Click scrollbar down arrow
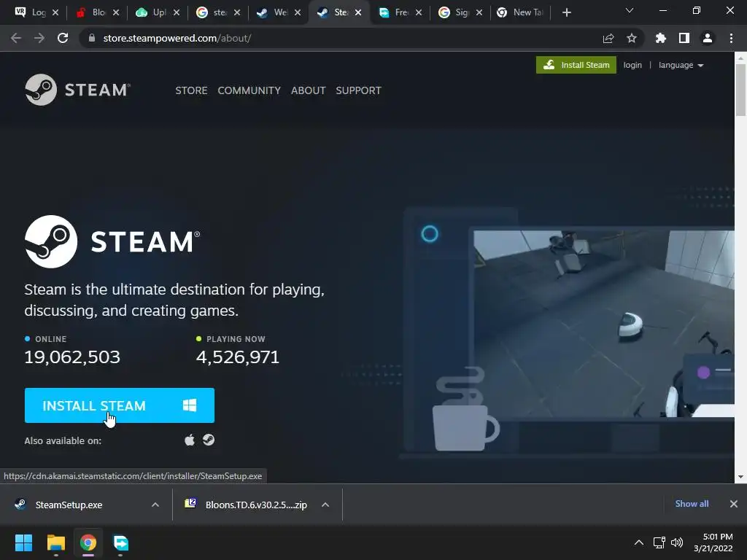Screen dimensions: 747x560 tap(741, 477)
